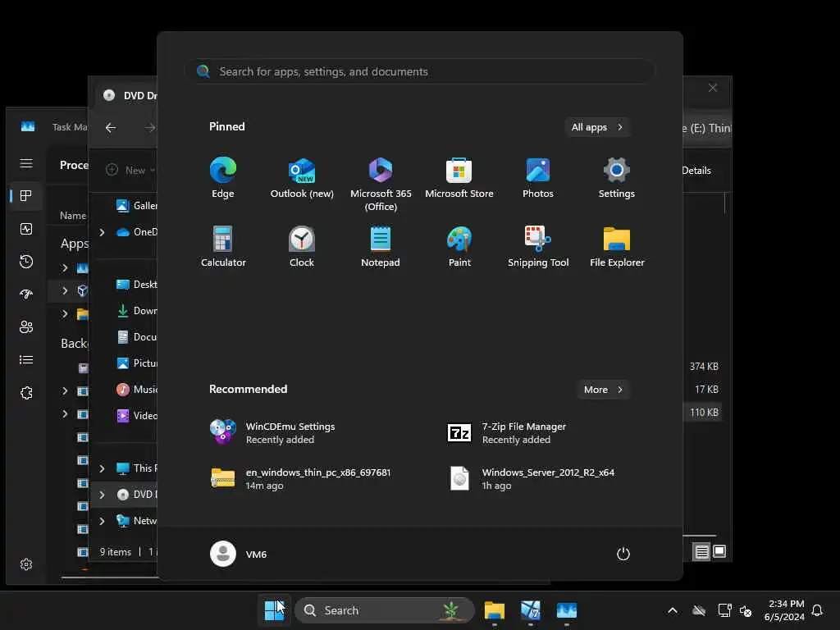The width and height of the screenshot is (840, 630).
Task: Open Microsoft Store pinned app
Action: [x=459, y=178]
